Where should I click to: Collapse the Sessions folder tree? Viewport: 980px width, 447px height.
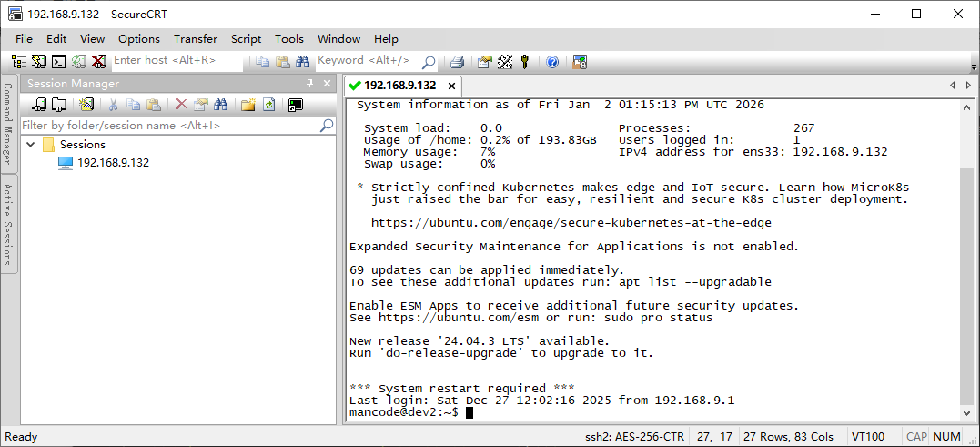pyautogui.click(x=31, y=145)
